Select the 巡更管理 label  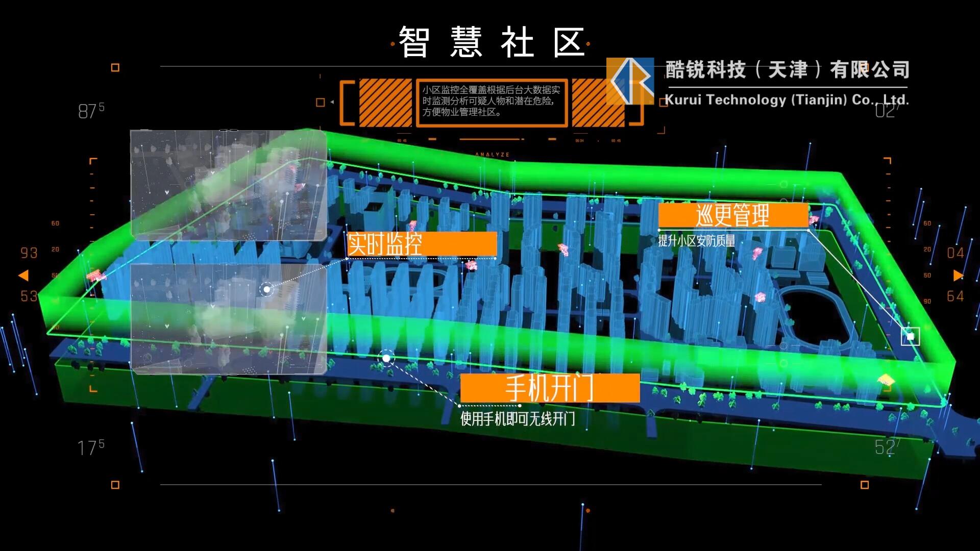click(733, 215)
